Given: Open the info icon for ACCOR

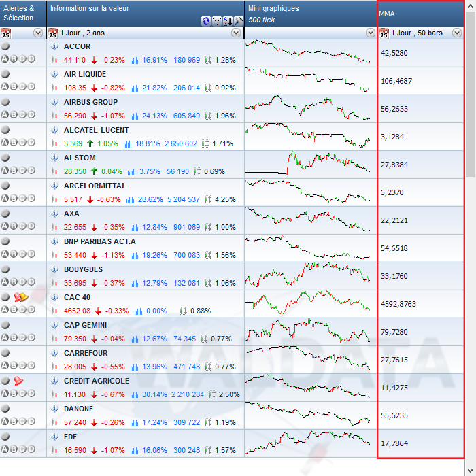Looking at the screenshot, I should 54,46.
